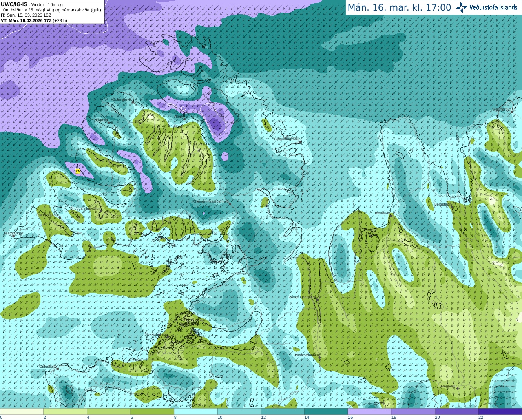Click the VT: Mán. 16.03.2026 17Z line
This screenshot has height=420, width=522.
click(x=34, y=20)
